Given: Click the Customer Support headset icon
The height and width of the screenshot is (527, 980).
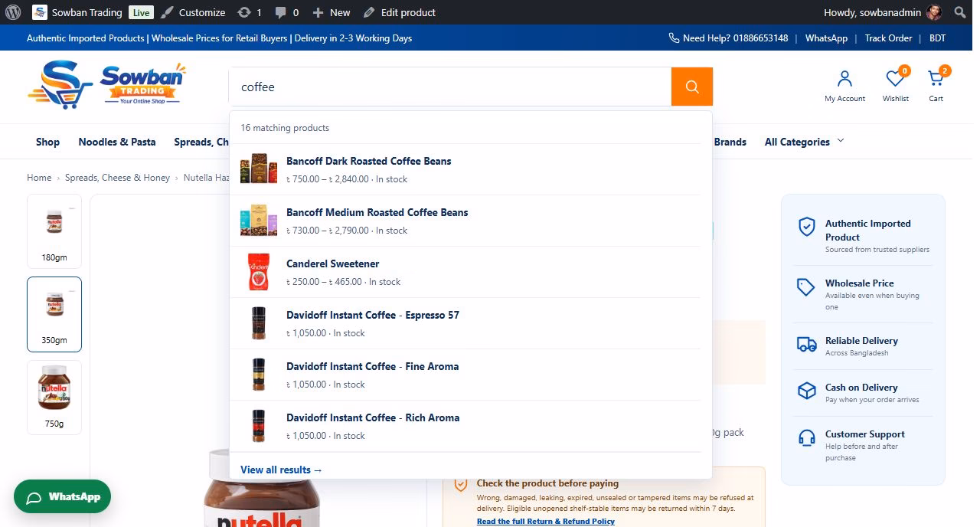Looking at the screenshot, I should tap(807, 438).
